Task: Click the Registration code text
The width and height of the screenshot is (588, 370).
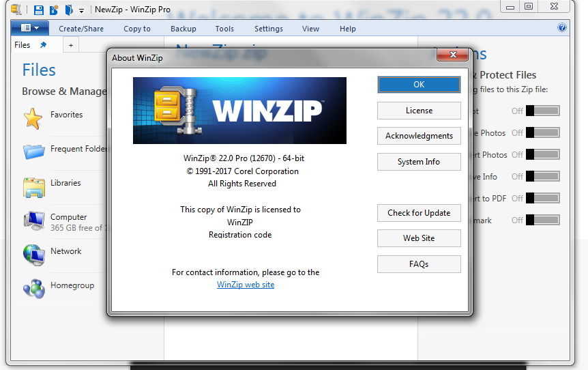Action: (240, 235)
